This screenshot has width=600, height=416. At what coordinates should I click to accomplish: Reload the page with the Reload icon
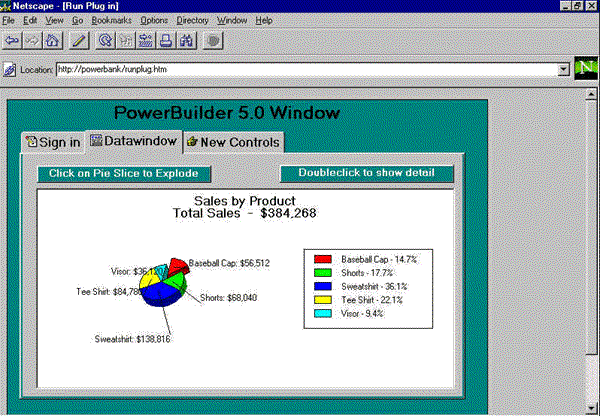[x=105, y=41]
